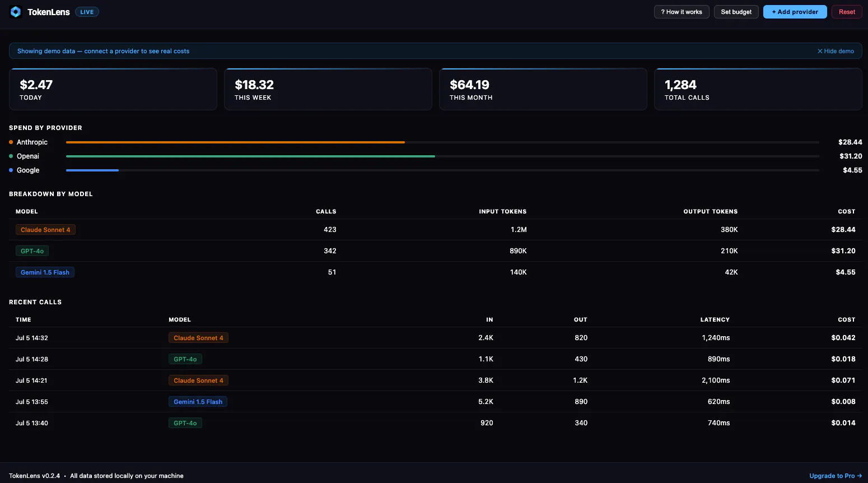868x483 pixels.
Task: Click the $4.55 total in Spend by Provider
Action: (852, 170)
